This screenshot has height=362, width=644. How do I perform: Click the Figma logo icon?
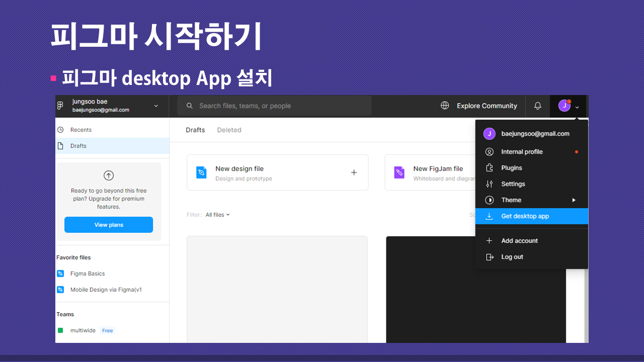(60, 106)
